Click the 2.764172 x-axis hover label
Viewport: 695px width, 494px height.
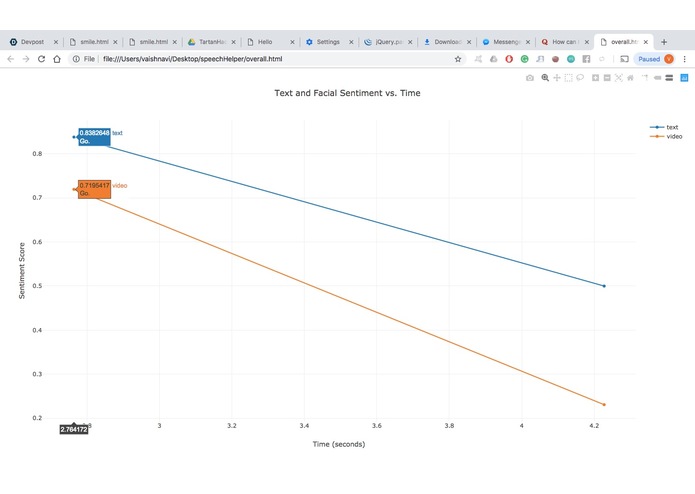pyautogui.click(x=74, y=429)
